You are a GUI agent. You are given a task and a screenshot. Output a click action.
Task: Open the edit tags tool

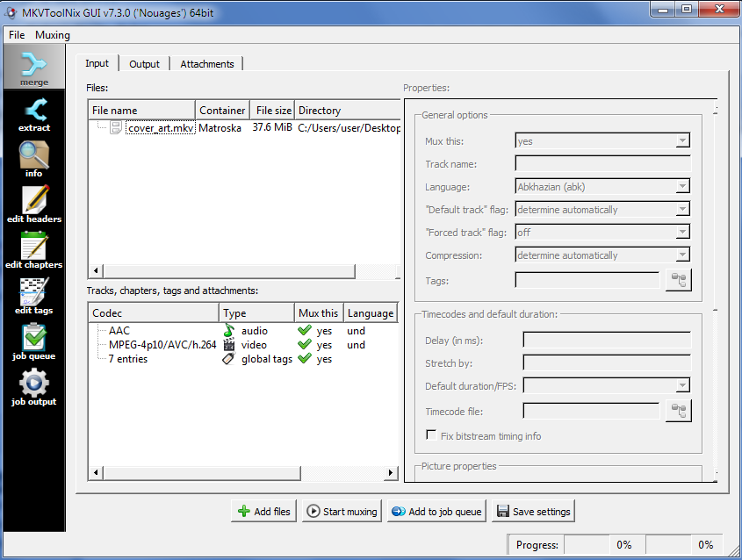[34, 297]
